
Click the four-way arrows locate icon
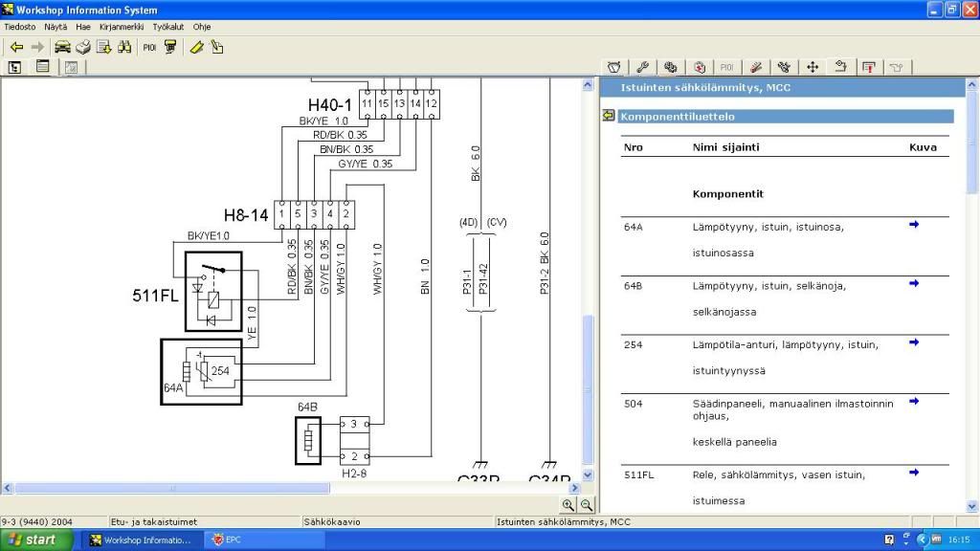(x=813, y=67)
